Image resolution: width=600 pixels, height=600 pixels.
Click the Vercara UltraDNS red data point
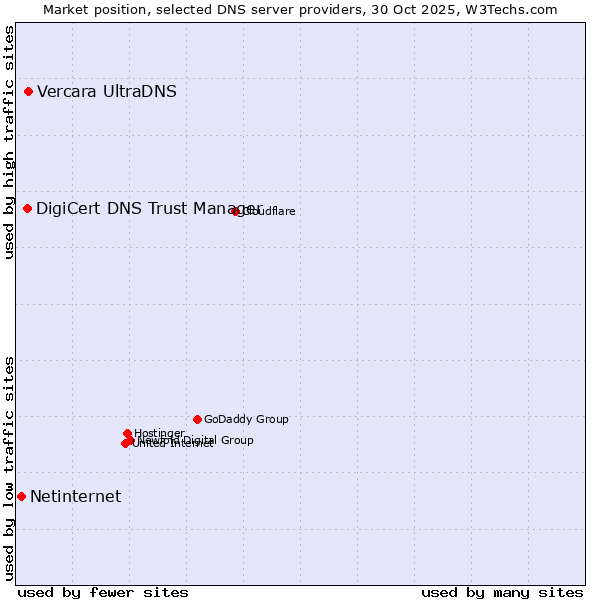29,92
